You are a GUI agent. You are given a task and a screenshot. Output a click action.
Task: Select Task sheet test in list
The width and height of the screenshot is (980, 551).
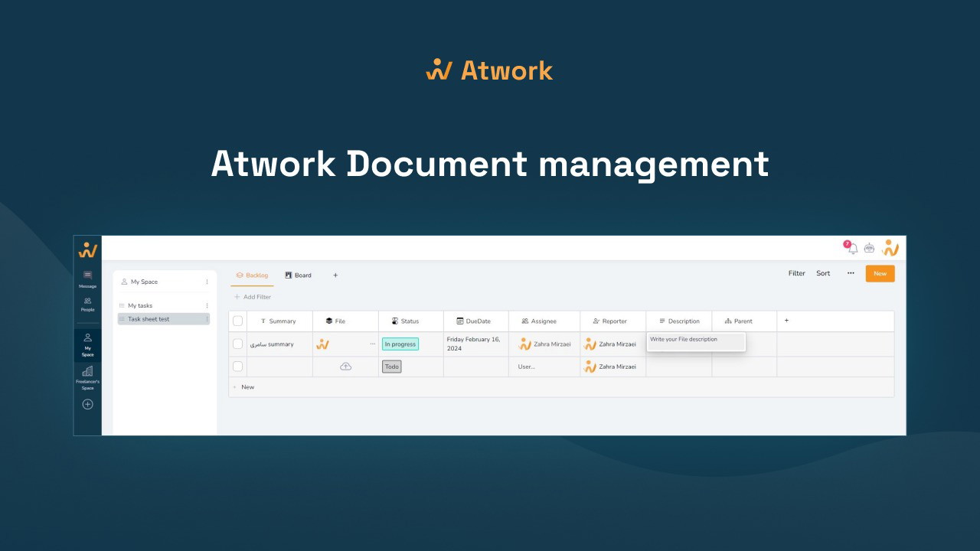[149, 319]
